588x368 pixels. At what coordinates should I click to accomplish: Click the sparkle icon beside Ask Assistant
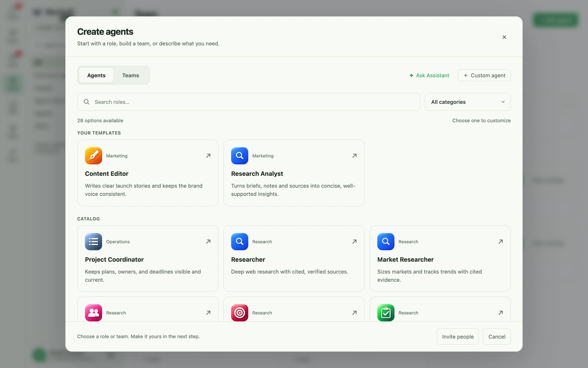click(x=411, y=75)
